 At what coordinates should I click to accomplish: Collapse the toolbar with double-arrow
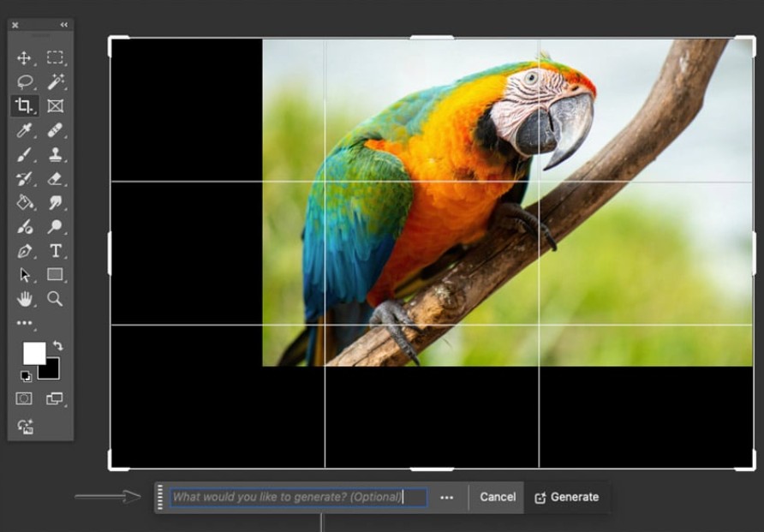pyautogui.click(x=63, y=26)
